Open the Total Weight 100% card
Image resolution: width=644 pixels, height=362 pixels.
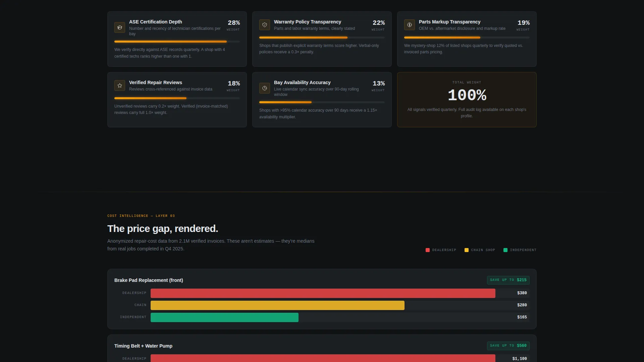click(467, 100)
